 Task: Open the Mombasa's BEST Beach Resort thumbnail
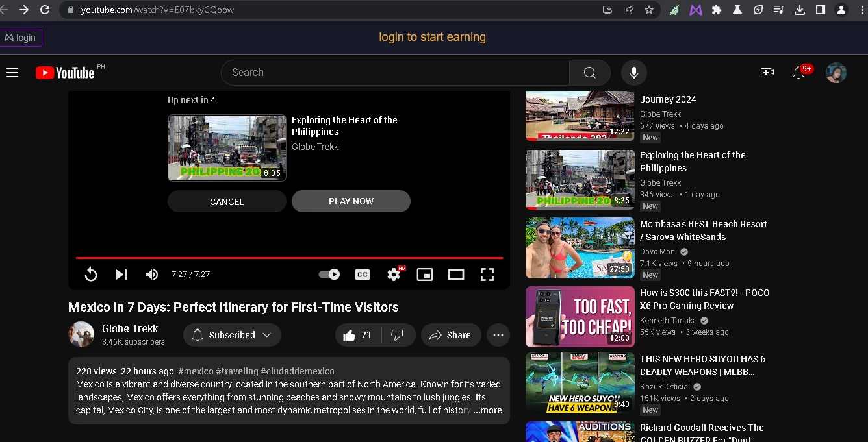coord(580,248)
